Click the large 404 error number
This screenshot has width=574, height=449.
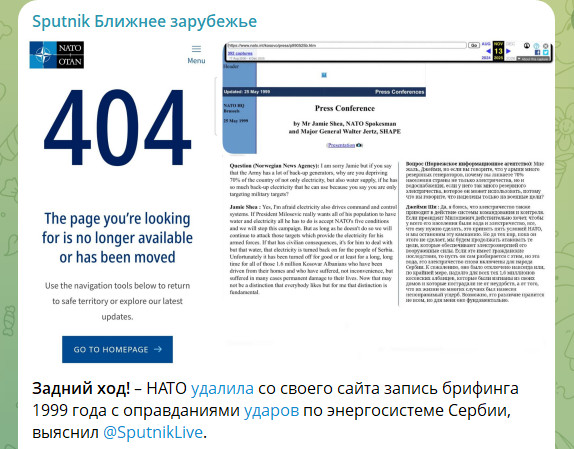pyautogui.click(x=118, y=127)
